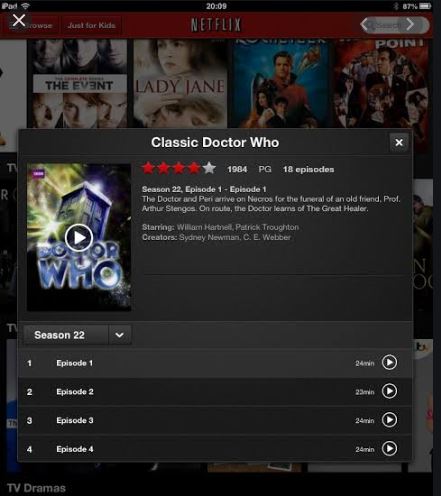Start Episode 3 with the play icon
This screenshot has height=496, width=441.
[389, 420]
